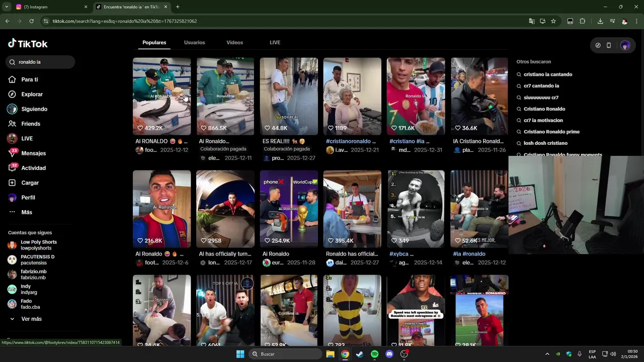Click the translate page icon in address bar
644x362 pixels.
coord(532,21)
